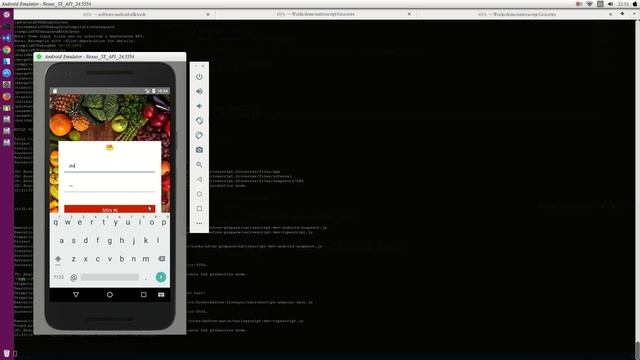Screen dimensions: 640x360
Task: Tap the o key on the keyboard
Action: point(152,222)
